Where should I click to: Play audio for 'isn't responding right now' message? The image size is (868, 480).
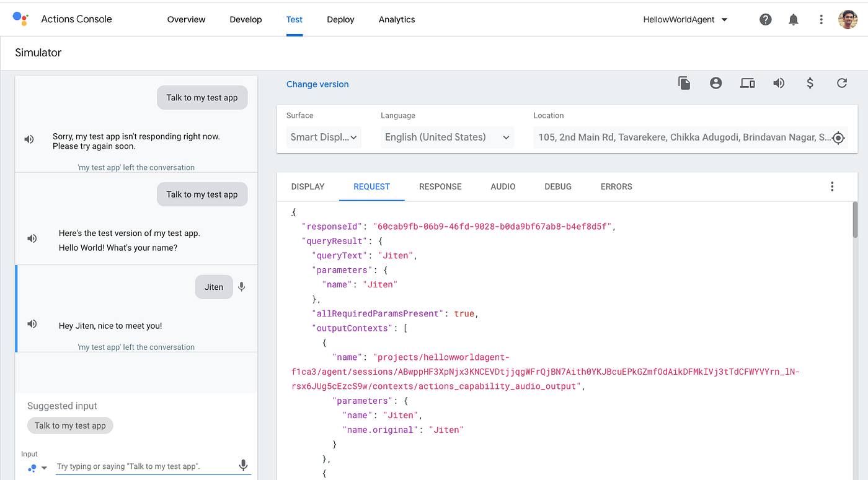click(29, 139)
